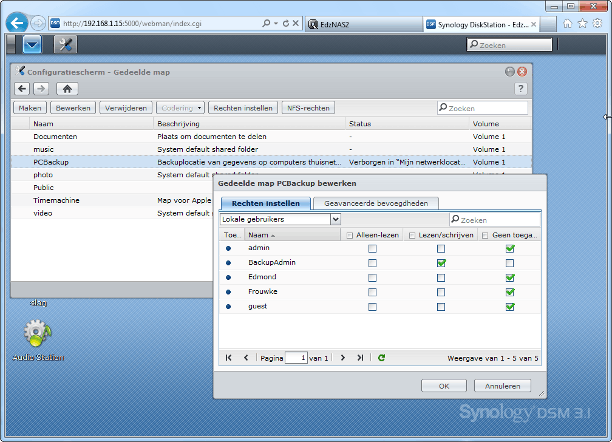This screenshot has width=612, height=442.
Task: Check Geen toegang for BackupAdmin
Action: [510, 263]
